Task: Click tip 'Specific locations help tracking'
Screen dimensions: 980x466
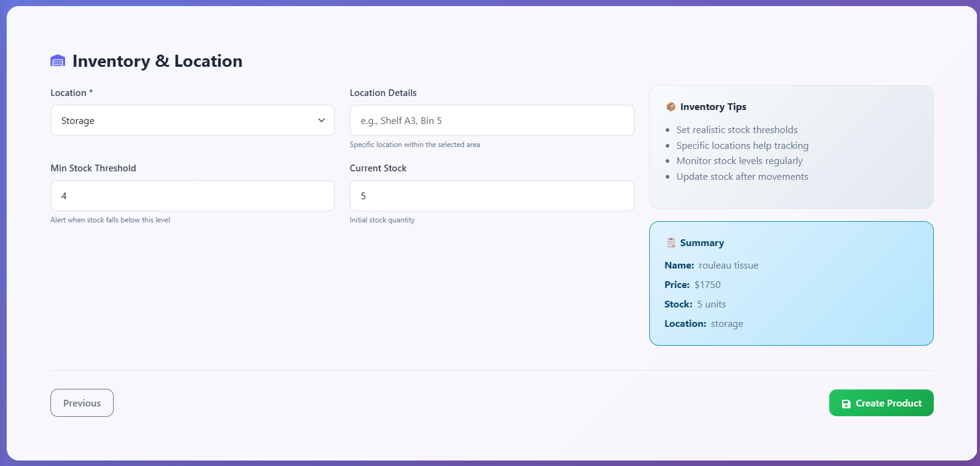Action: click(742, 146)
